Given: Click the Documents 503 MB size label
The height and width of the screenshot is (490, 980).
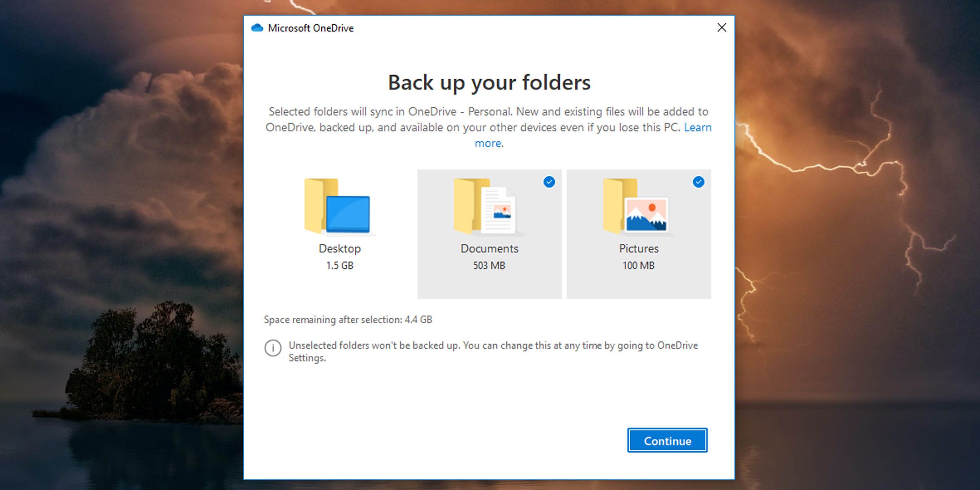Looking at the screenshot, I should [489, 265].
